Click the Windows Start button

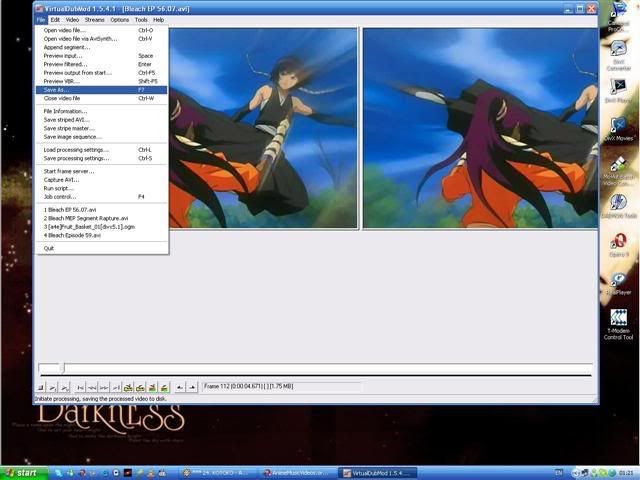click(24, 473)
